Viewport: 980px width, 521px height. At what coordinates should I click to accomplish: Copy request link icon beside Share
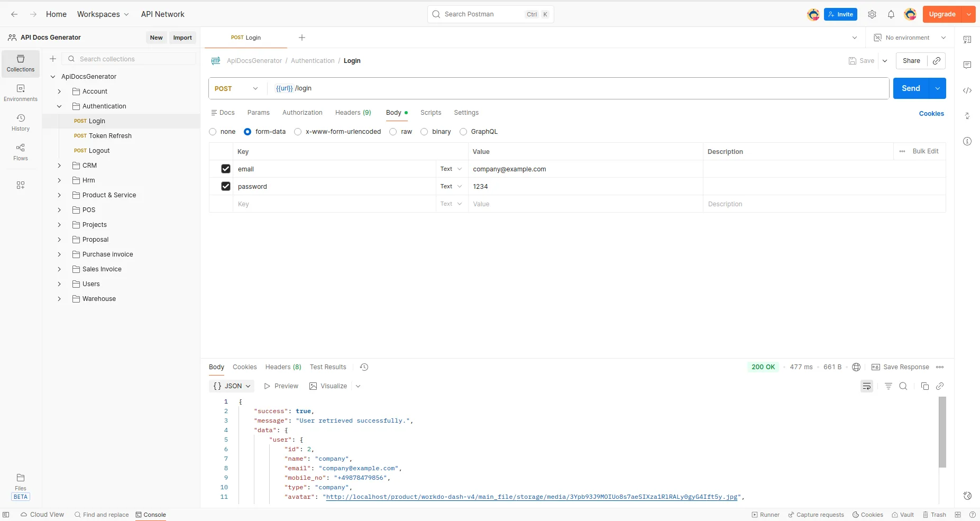tap(937, 61)
